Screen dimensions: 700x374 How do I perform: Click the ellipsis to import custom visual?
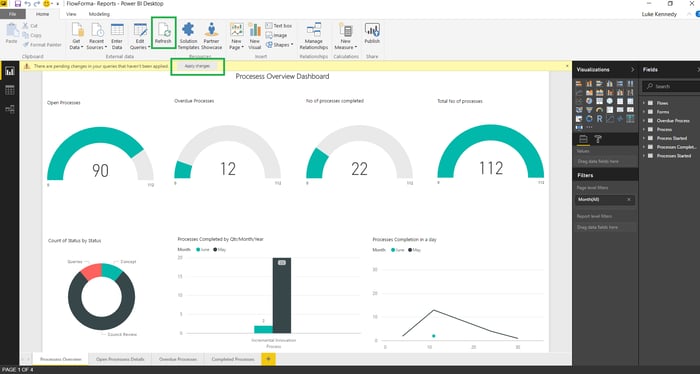[x=589, y=128]
